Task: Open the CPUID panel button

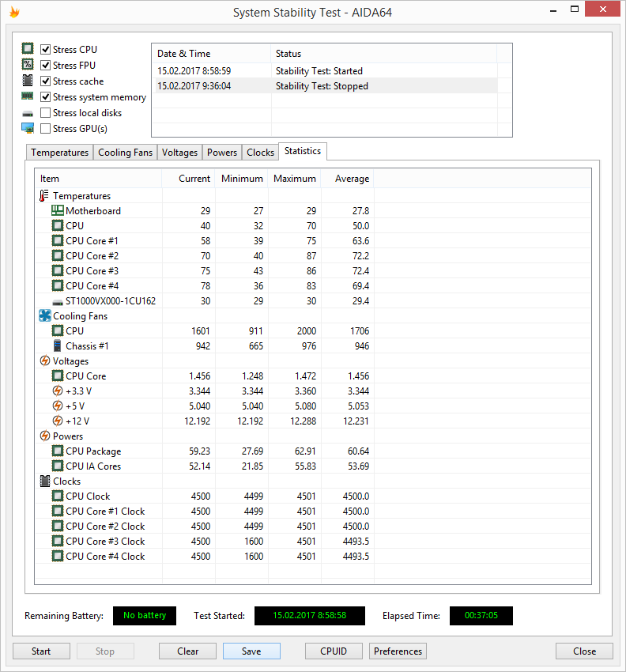Action: pyautogui.click(x=334, y=651)
